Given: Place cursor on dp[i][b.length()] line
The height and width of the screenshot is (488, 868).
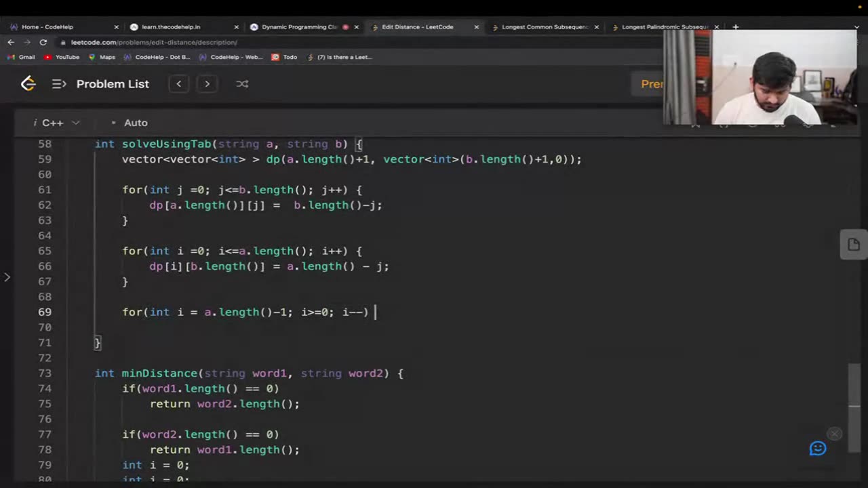Looking at the screenshot, I should coord(269,266).
